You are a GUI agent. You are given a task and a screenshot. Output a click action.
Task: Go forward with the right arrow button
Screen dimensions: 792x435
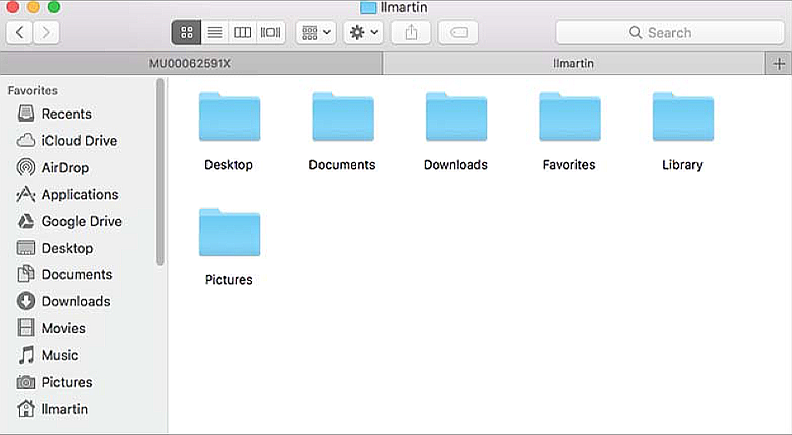pos(46,33)
